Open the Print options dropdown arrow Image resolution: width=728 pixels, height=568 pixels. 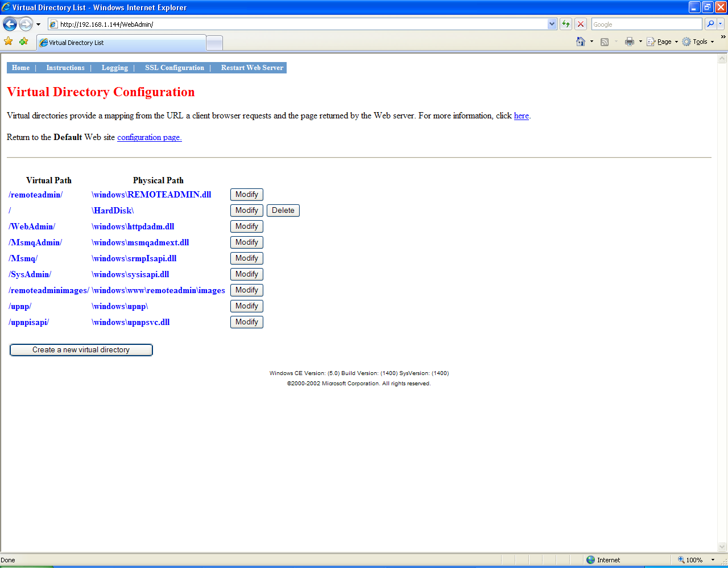point(640,42)
